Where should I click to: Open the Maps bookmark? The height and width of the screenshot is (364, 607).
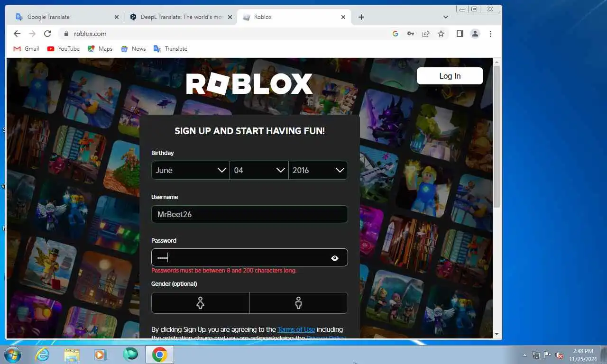click(100, 49)
